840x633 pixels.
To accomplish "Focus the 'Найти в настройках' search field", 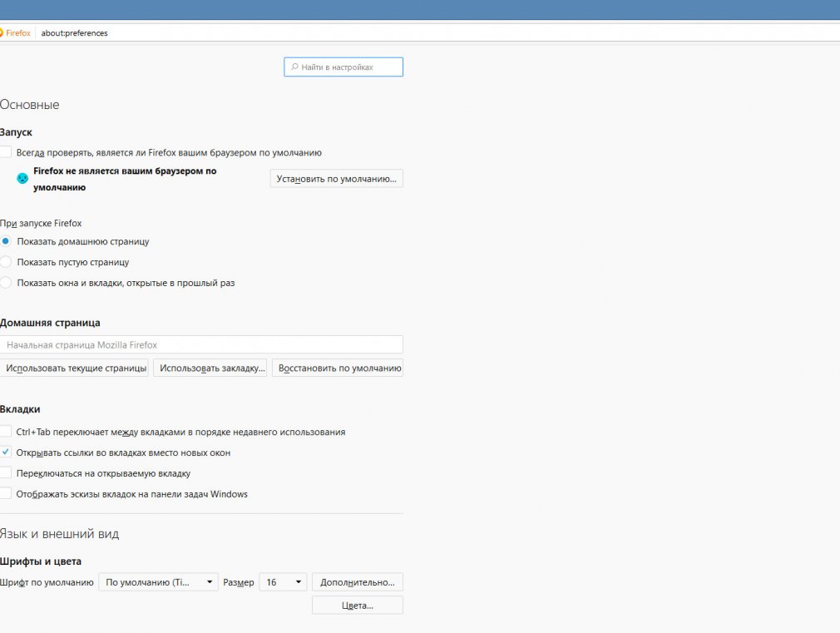I will pos(343,67).
